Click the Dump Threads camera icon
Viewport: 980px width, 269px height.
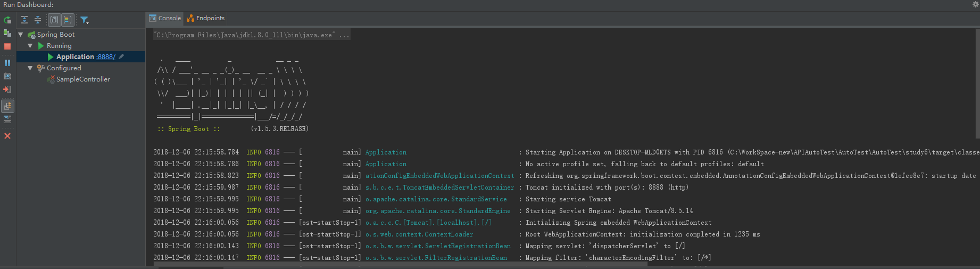(x=7, y=76)
